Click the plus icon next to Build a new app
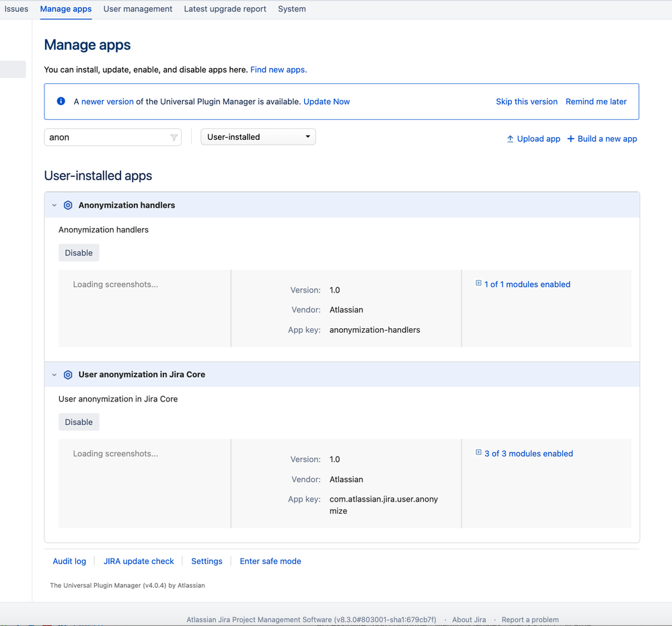The image size is (672, 626). (571, 139)
